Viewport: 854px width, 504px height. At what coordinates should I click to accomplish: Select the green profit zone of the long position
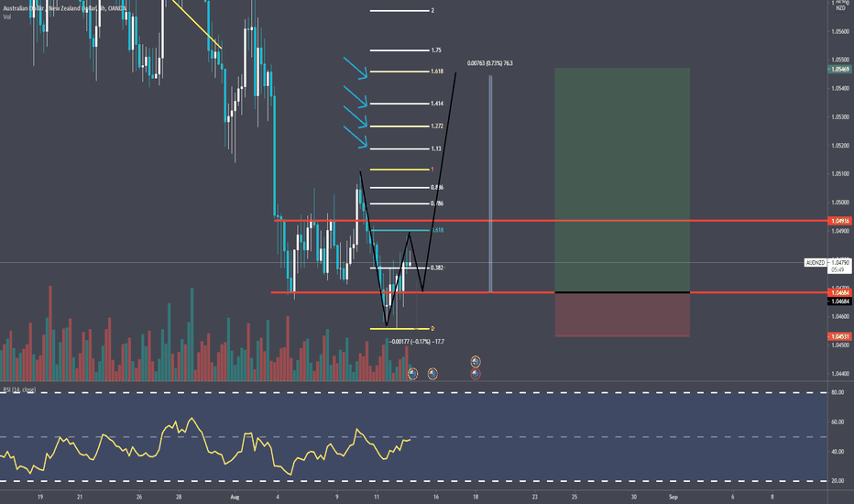click(x=622, y=180)
